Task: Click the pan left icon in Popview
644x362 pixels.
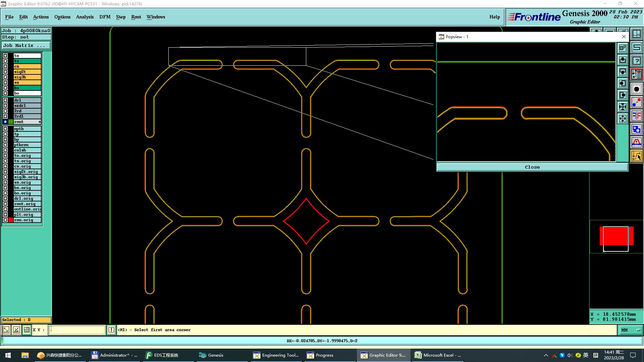Action: click(x=623, y=83)
